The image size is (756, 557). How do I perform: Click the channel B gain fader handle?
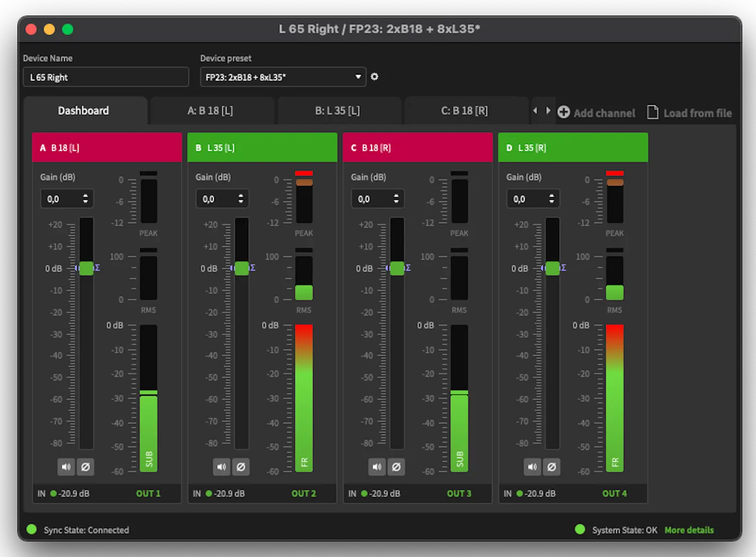[x=242, y=268]
